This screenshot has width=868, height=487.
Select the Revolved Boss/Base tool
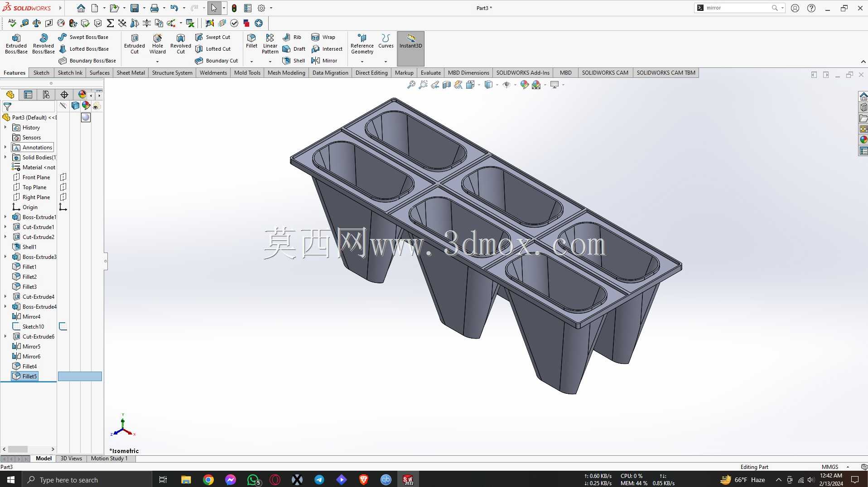[x=43, y=44]
